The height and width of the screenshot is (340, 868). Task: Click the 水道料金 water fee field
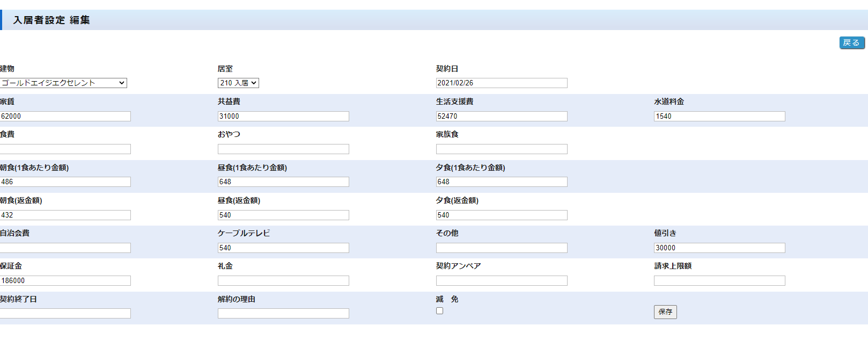point(719,116)
